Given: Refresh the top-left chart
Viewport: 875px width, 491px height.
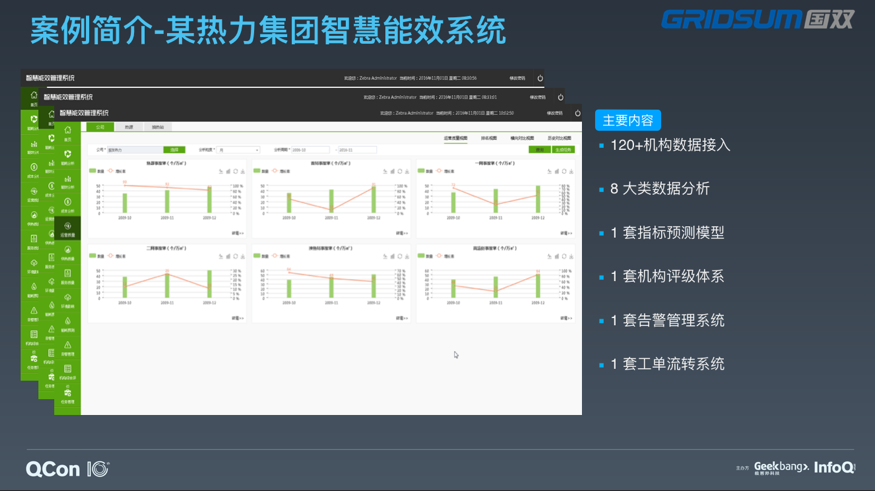Looking at the screenshot, I should [235, 171].
